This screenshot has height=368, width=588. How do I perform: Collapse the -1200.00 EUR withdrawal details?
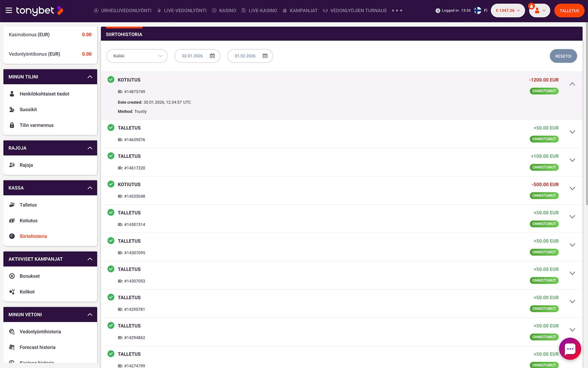[x=572, y=84]
